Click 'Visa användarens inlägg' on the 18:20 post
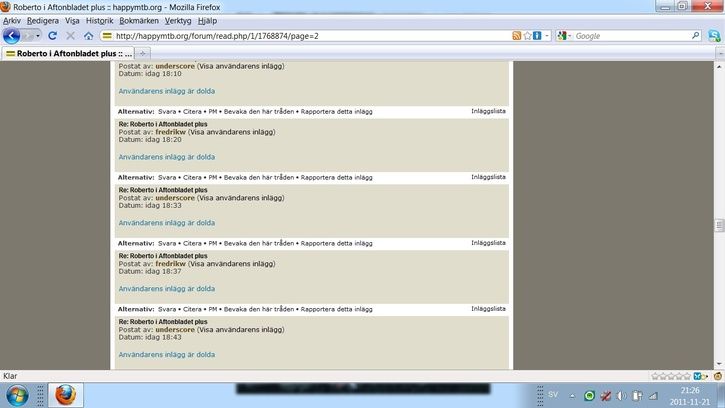Screen dimensions: 725x408 pos(232,132)
